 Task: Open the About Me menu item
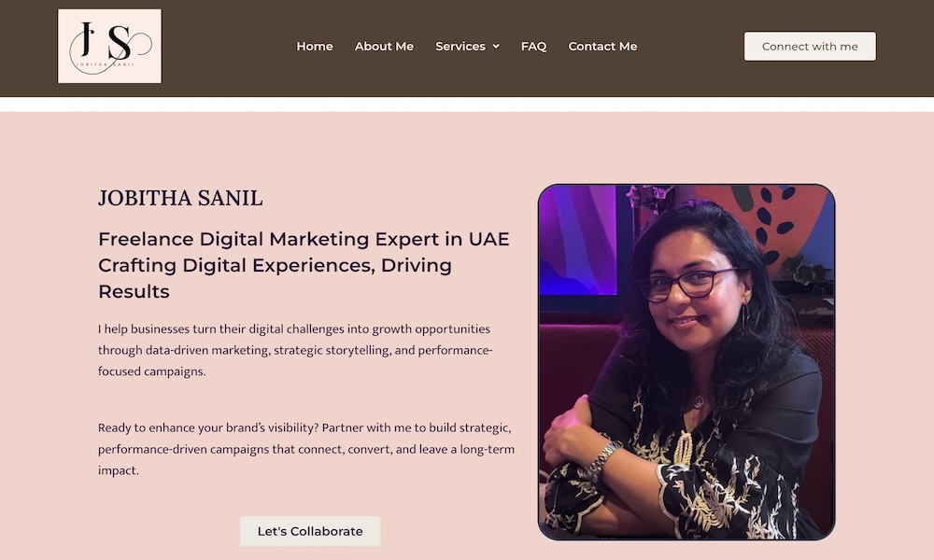point(384,47)
